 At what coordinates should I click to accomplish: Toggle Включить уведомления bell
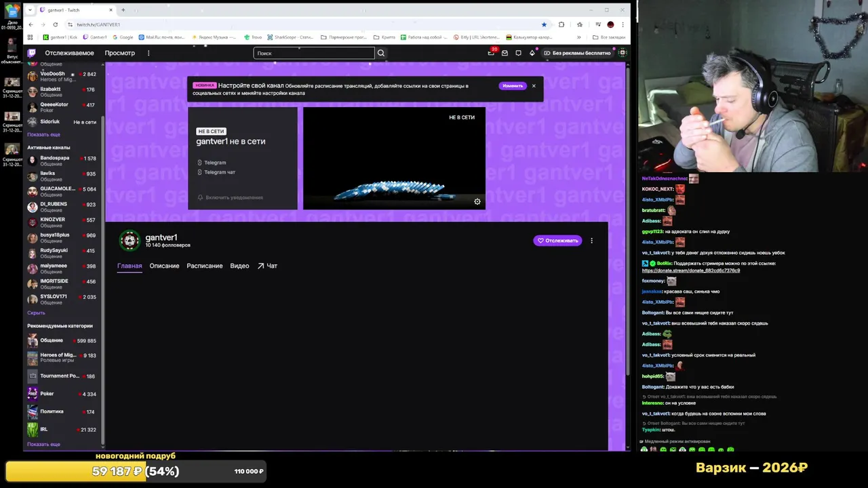[x=230, y=197]
